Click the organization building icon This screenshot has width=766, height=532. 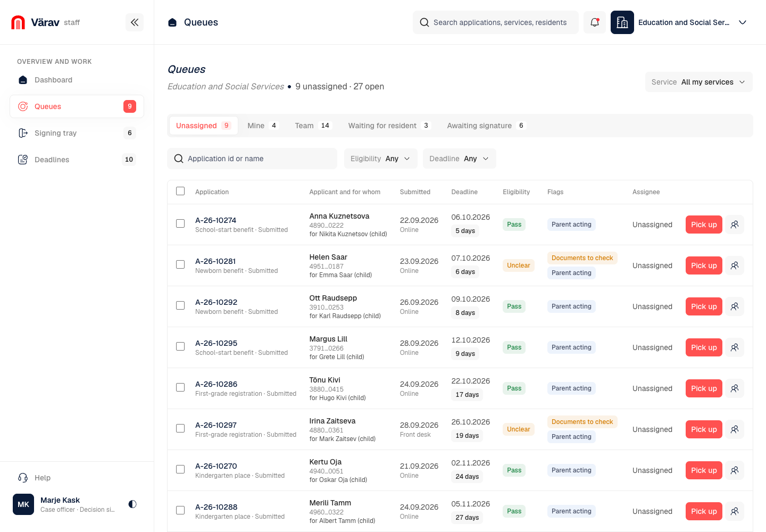622,22
